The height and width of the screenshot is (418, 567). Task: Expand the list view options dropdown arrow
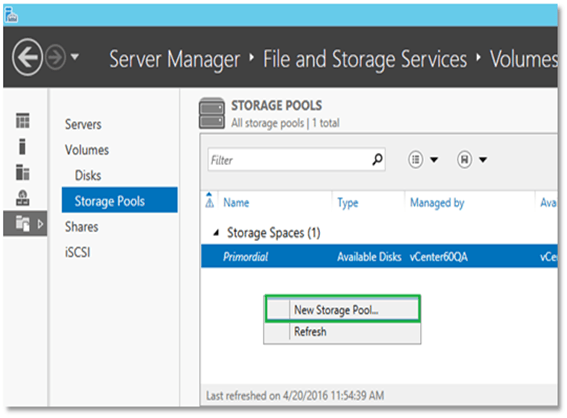click(434, 159)
